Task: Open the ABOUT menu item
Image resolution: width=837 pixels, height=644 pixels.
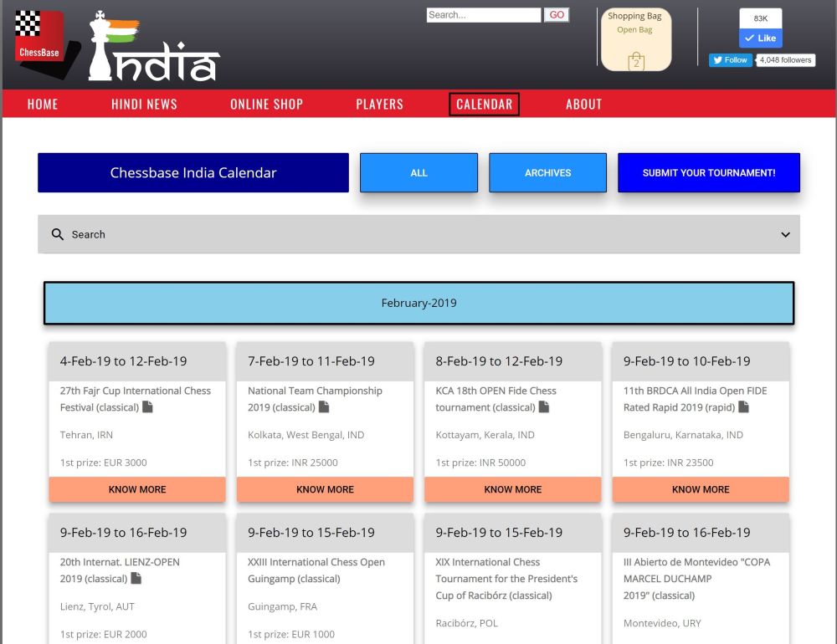Action: 584,104
